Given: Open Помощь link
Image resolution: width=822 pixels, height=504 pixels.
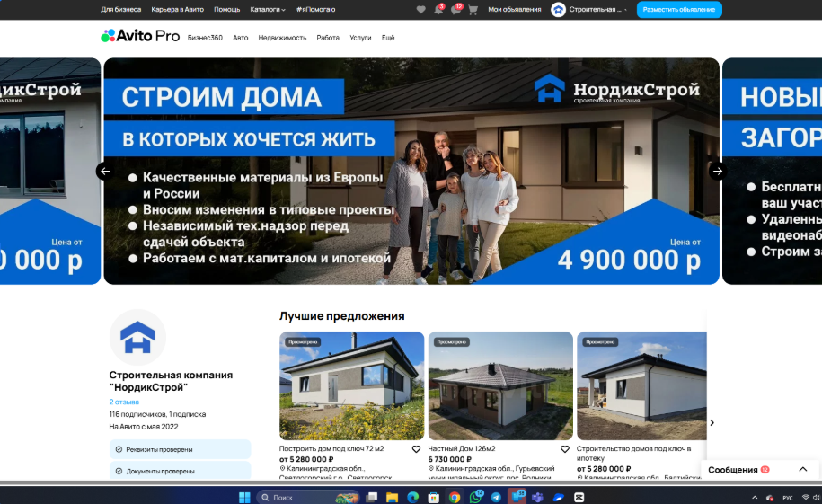Looking at the screenshot, I should [x=226, y=10].
